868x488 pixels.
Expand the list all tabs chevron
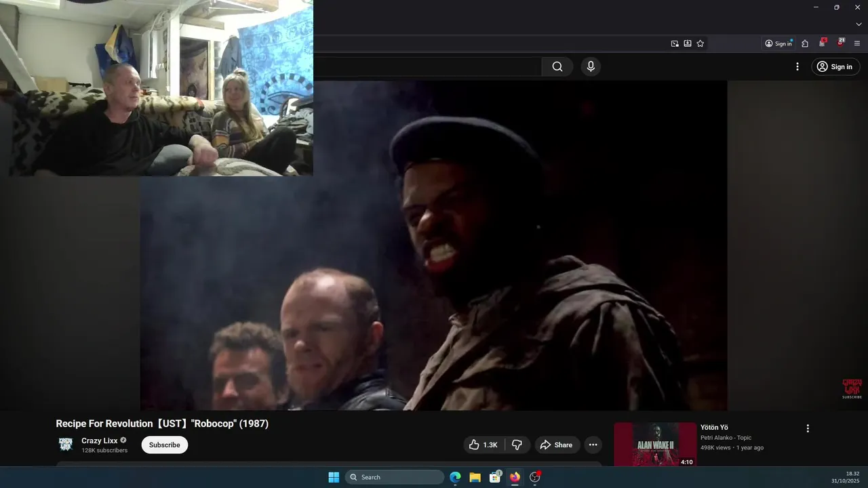(x=859, y=24)
